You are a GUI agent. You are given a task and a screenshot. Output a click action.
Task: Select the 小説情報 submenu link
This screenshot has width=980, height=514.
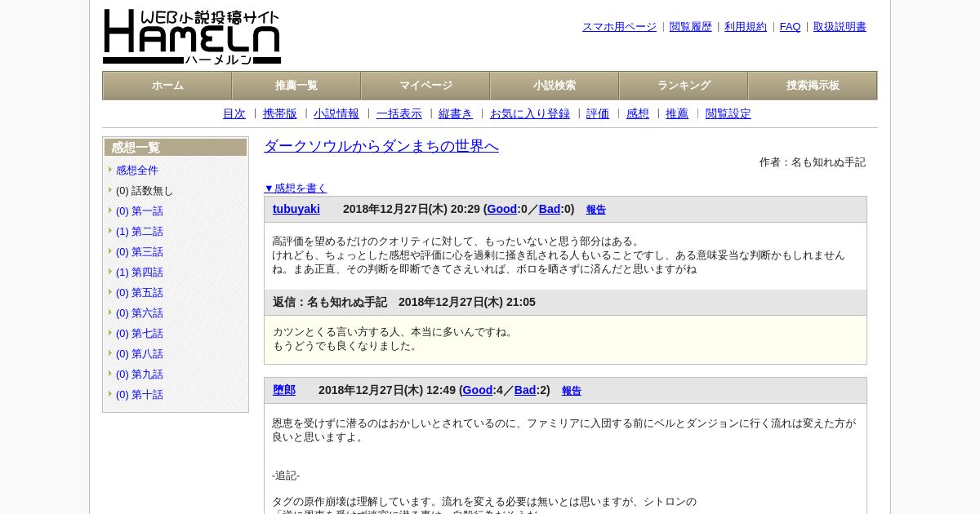click(x=336, y=114)
